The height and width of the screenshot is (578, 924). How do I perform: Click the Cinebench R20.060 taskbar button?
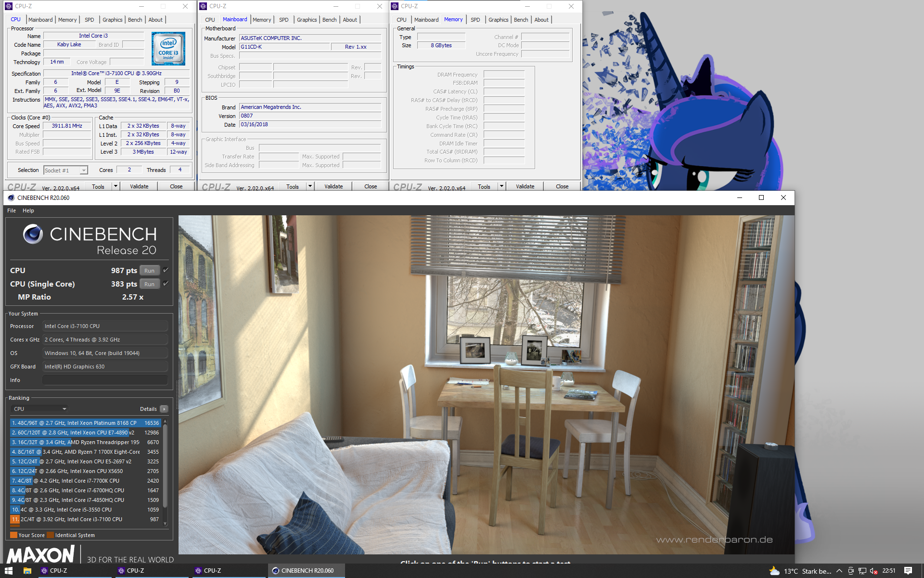(306, 571)
